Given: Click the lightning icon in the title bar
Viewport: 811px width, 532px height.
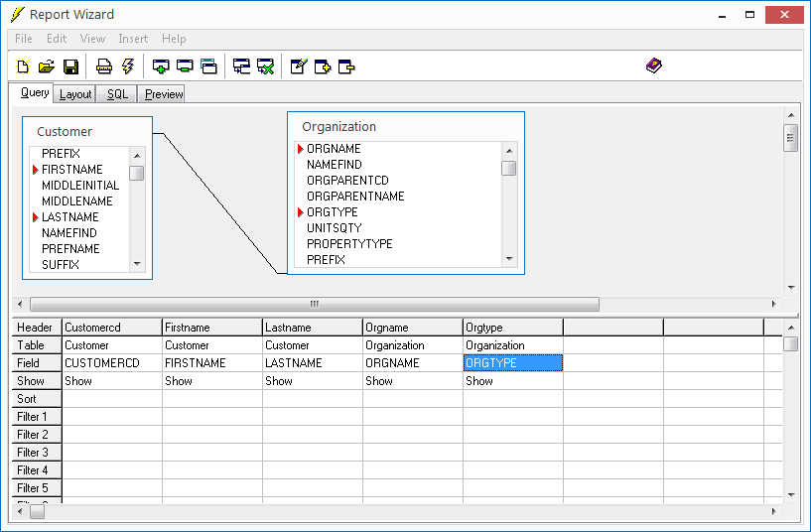Looking at the screenshot, I should (17, 15).
